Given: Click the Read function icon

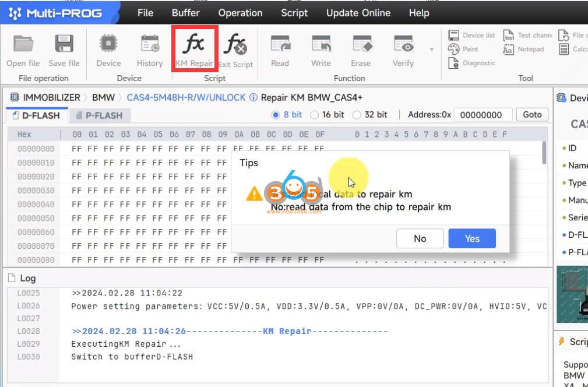Looking at the screenshot, I should (280, 44).
